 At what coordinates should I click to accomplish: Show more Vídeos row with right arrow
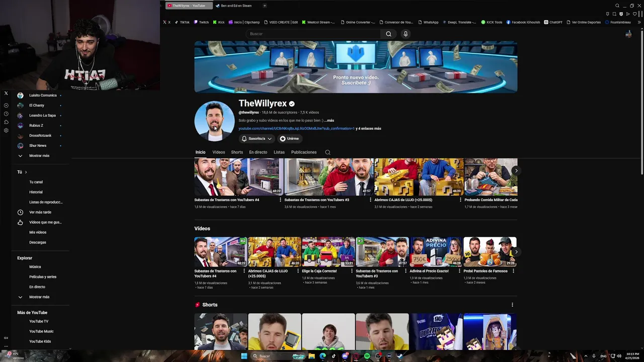516,252
